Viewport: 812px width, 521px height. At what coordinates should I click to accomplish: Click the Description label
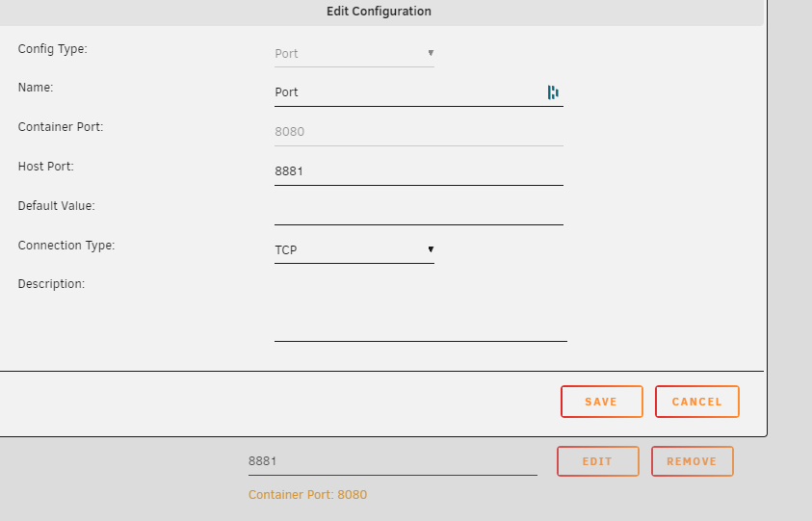click(52, 284)
